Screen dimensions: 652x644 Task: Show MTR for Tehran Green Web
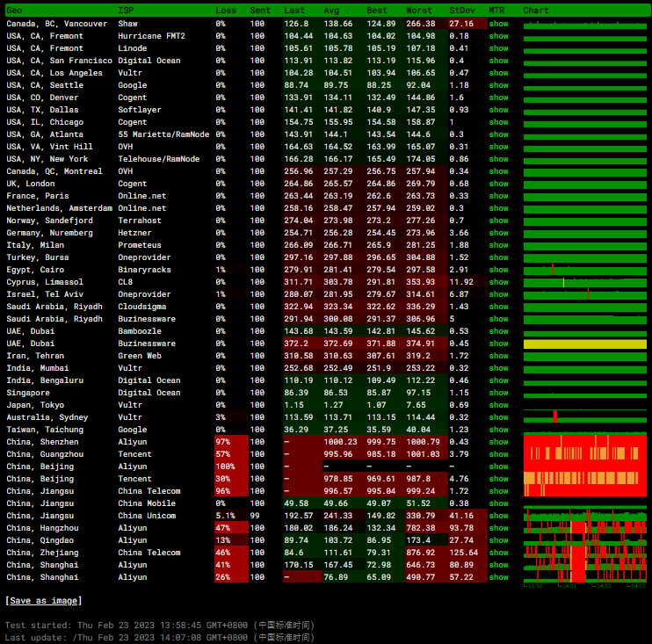(x=498, y=356)
